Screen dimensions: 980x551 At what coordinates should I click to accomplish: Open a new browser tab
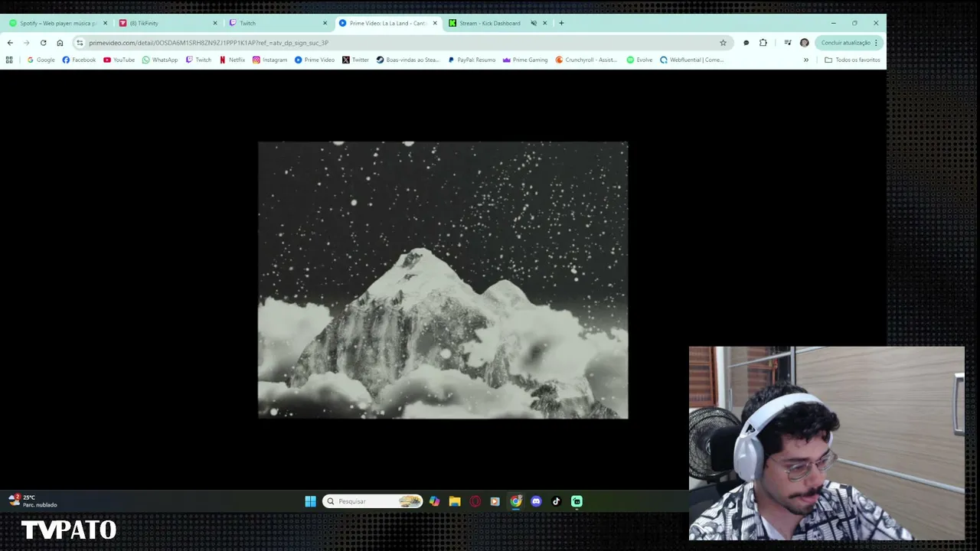tap(561, 23)
